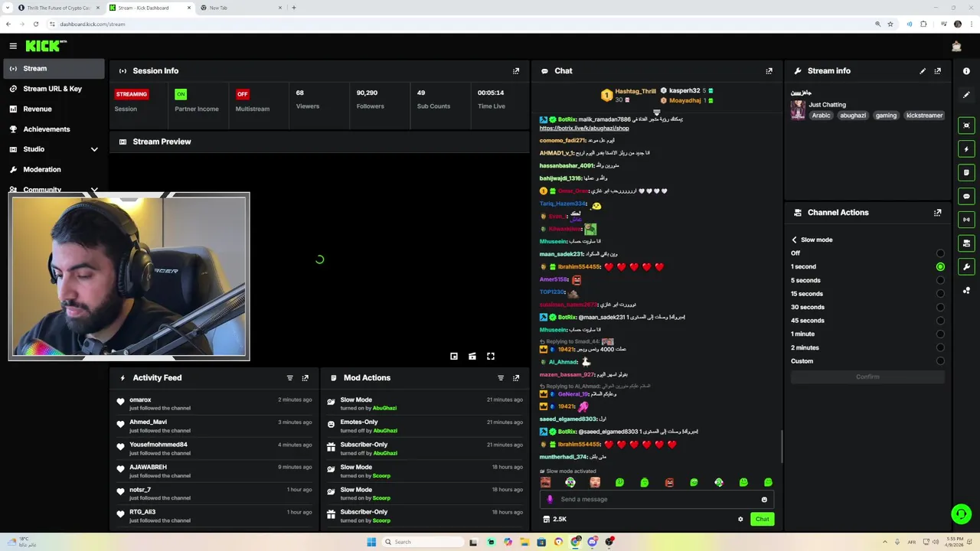Pop out the Session Info panel
This screenshot has width=980, height=551.
click(x=516, y=71)
